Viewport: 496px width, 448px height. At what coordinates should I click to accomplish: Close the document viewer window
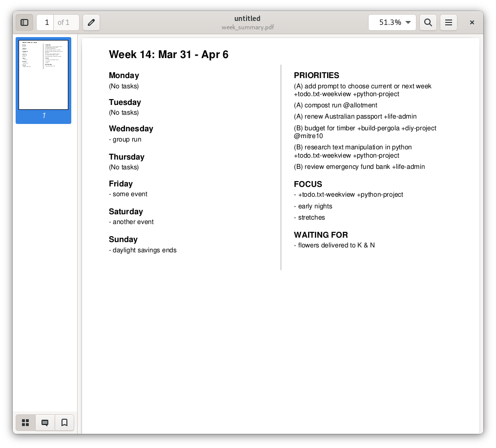click(472, 22)
